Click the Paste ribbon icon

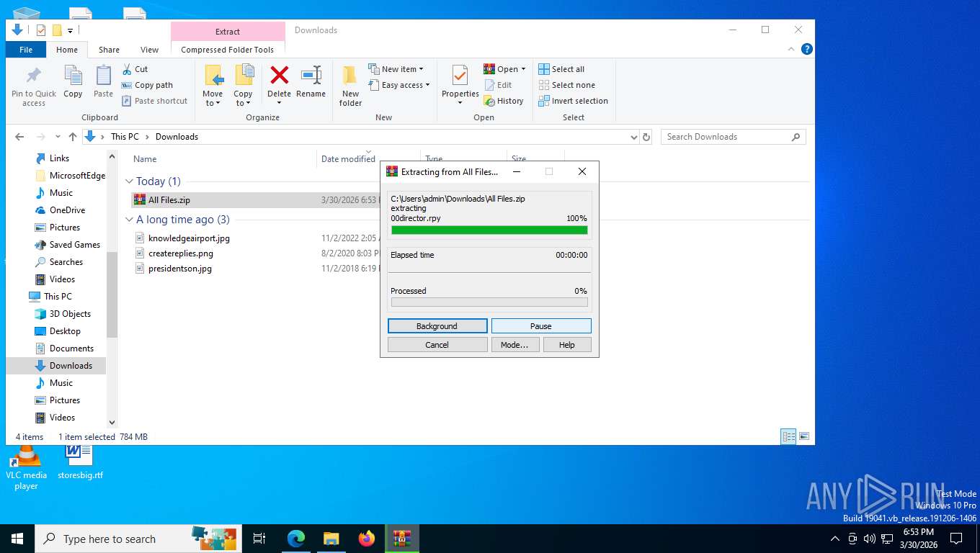click(x=103, y=75)
